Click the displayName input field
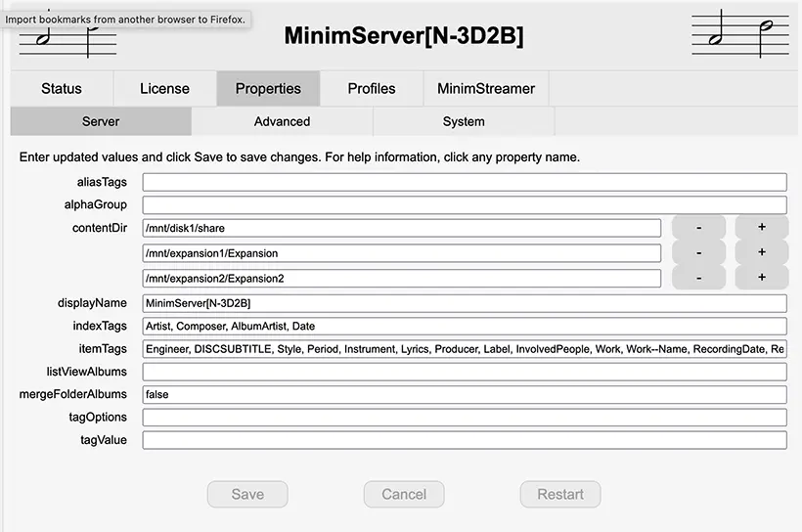Image resolution: width=802 pixels, height=532 pixels. point(465,303)
